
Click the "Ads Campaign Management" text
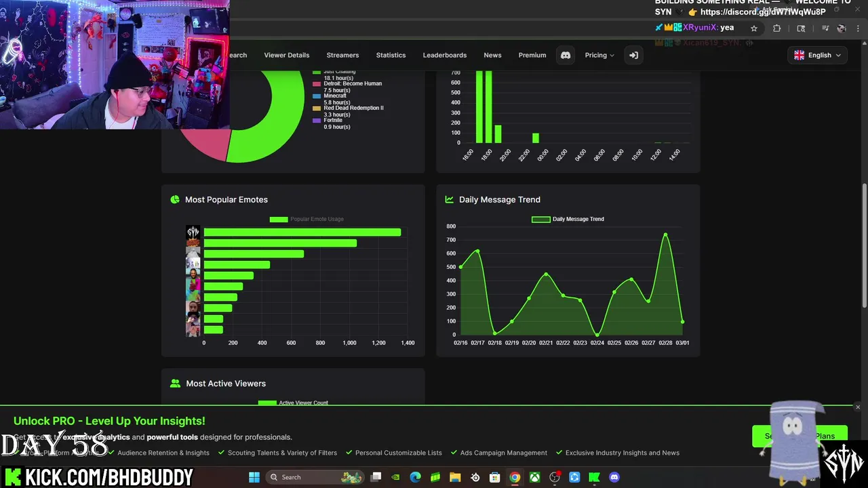click(504, 453)
